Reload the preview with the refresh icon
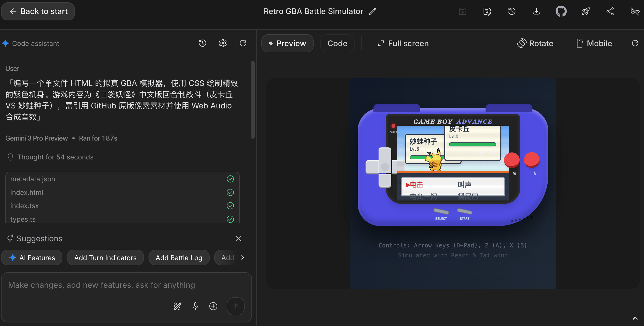Image resolution: width=644 pixels, height=326 pixels. coord(635,43)
